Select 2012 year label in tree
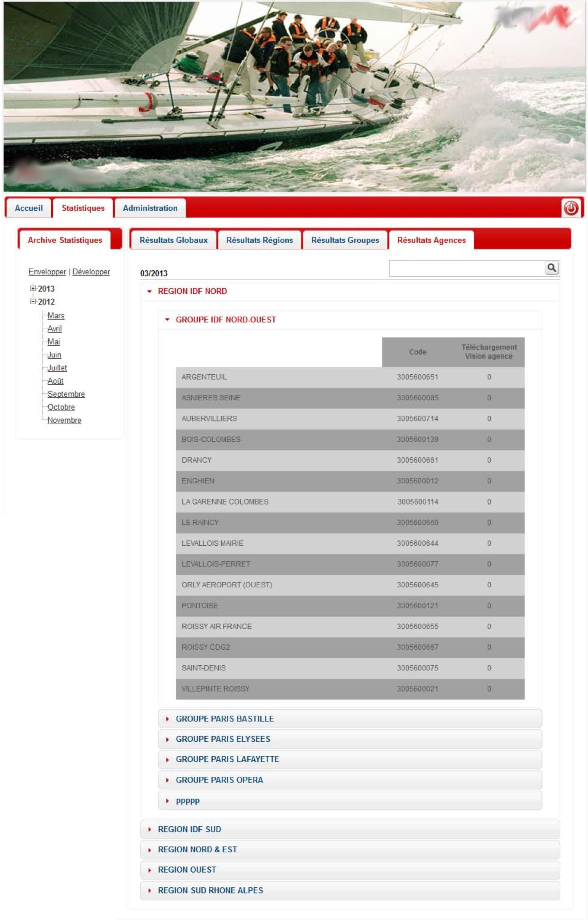 tap(46, 302)
